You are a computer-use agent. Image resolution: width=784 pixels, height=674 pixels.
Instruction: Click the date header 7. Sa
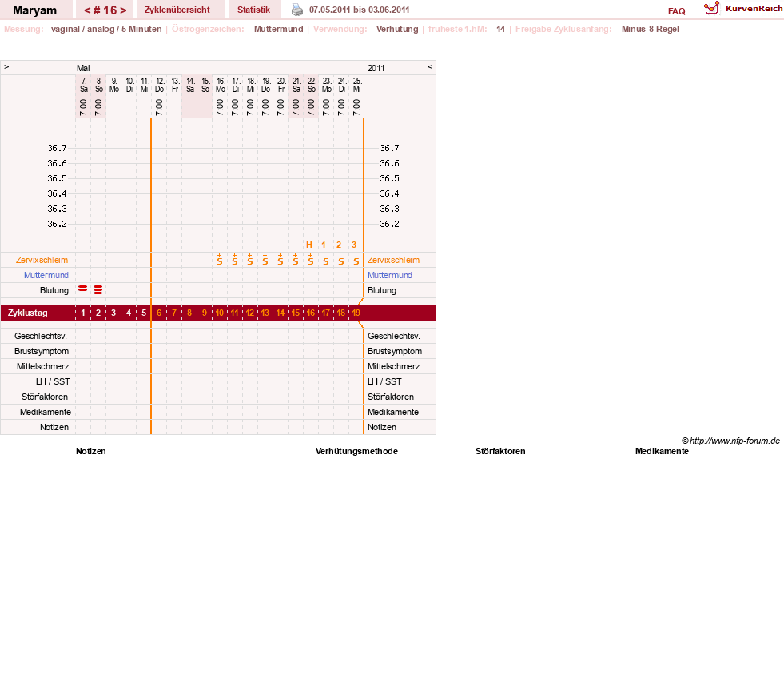point(83,85)
